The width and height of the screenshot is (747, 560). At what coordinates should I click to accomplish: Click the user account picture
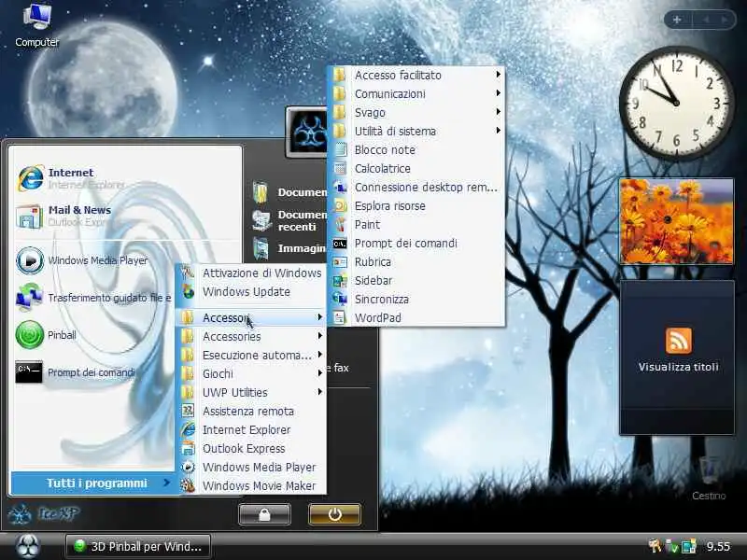click(308, 133)
